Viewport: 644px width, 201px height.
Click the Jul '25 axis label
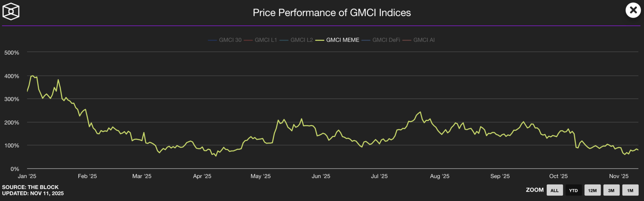(x=379, y=176)
